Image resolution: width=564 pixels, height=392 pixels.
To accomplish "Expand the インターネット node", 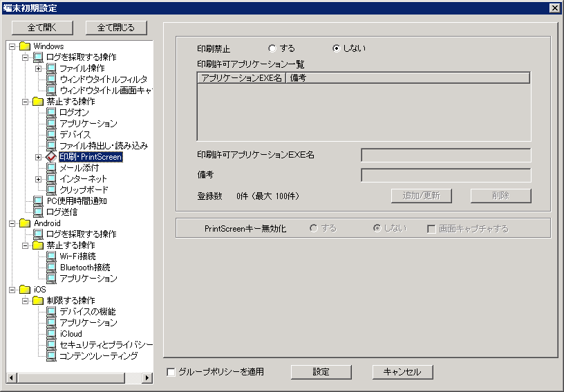I will pos(38,179).
